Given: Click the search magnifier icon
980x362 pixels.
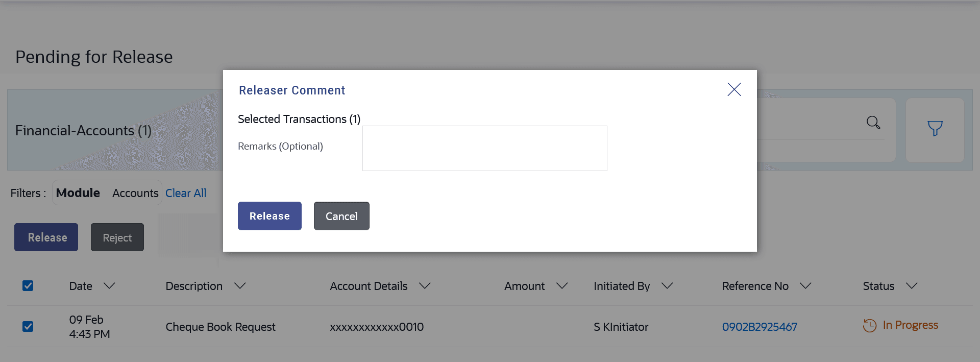Looking at the screenshot, I should click(873, 123).
